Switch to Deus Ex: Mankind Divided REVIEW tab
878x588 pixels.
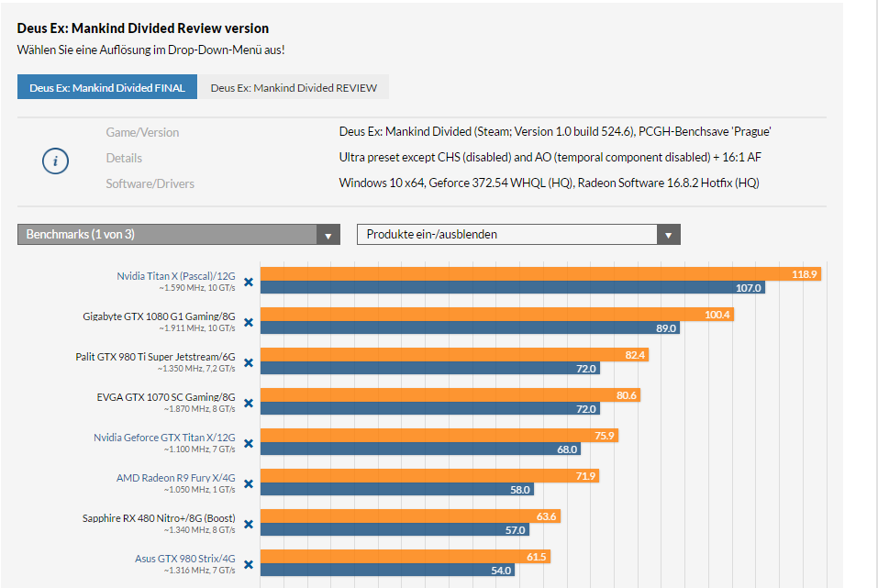(x=294, y=87)
